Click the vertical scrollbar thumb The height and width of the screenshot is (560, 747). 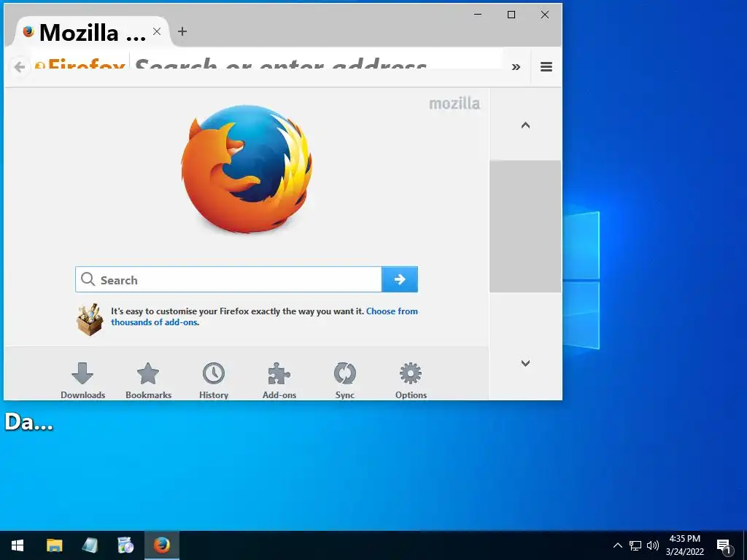[x=525, y=226]
